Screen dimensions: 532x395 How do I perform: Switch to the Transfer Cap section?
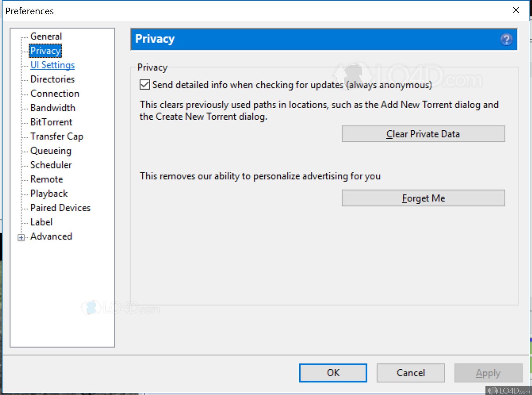coord(56,136)
